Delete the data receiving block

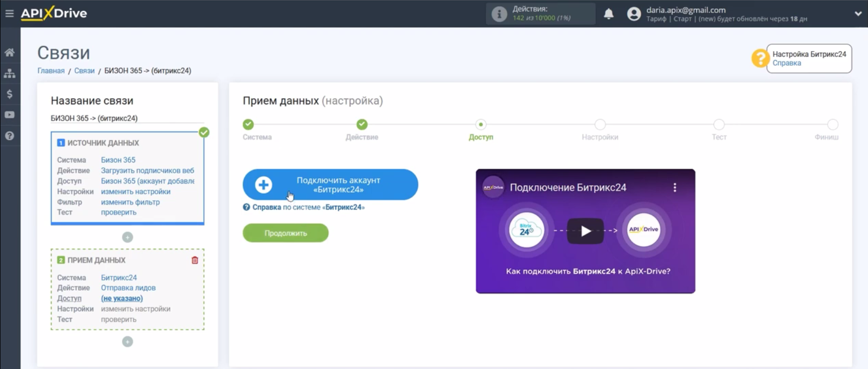(x=195, y=260)
